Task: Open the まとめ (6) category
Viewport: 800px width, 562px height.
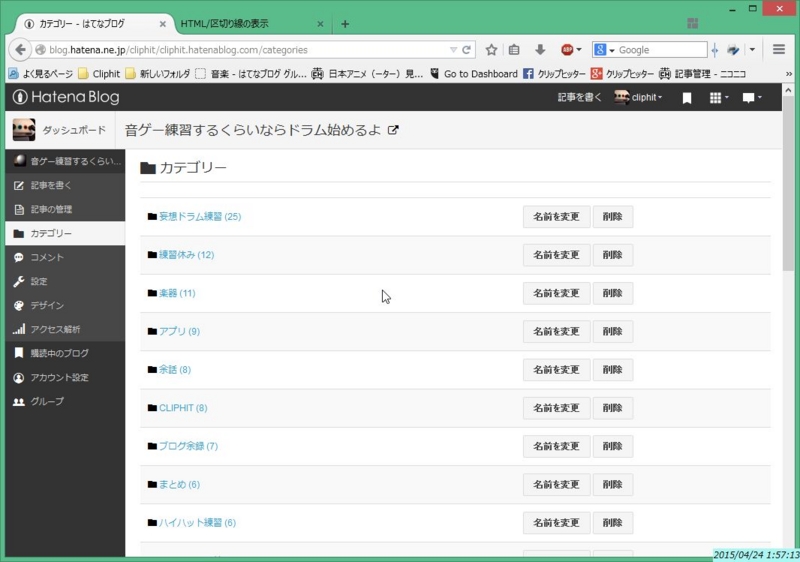Action: (179, 484)
